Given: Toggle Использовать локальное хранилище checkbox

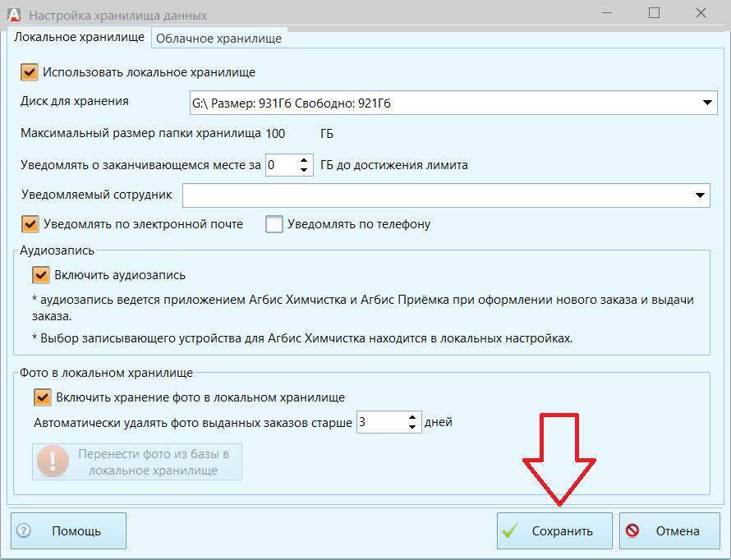Looking at the screenshot, I should point(30,73).
